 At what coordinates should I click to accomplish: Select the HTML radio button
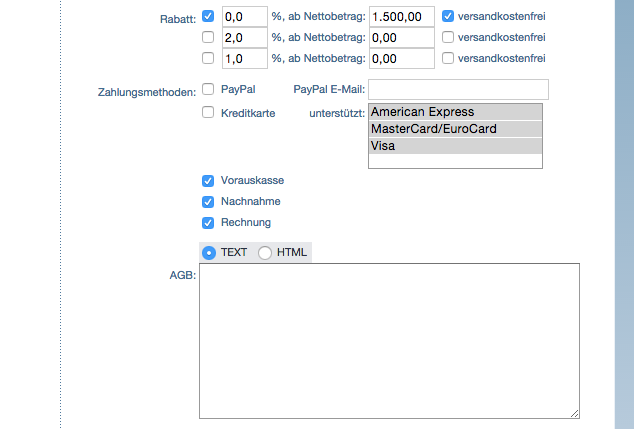(x=265, y=253)
